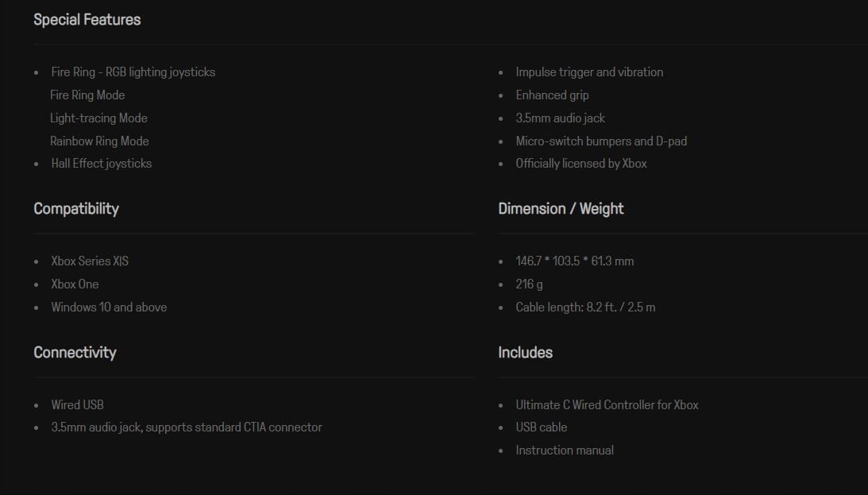Image resolution: width=868 pixels, height=495 pixels.
Task: Click the Xbox One list item
Action: 75,284
